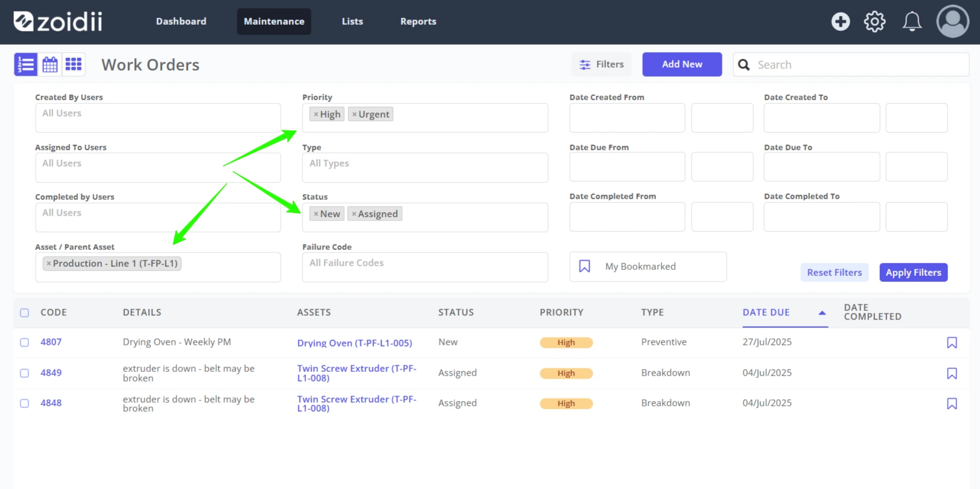Image resolution: width=980 pixels, height=489 pixels.
Task: Open user profile avatar
Action: point(952,22)
